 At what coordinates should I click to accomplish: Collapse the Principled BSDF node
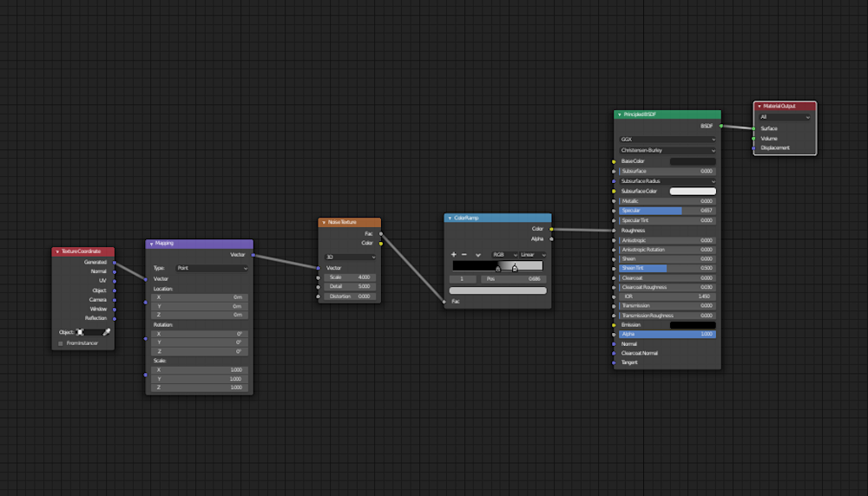[620, 114]
